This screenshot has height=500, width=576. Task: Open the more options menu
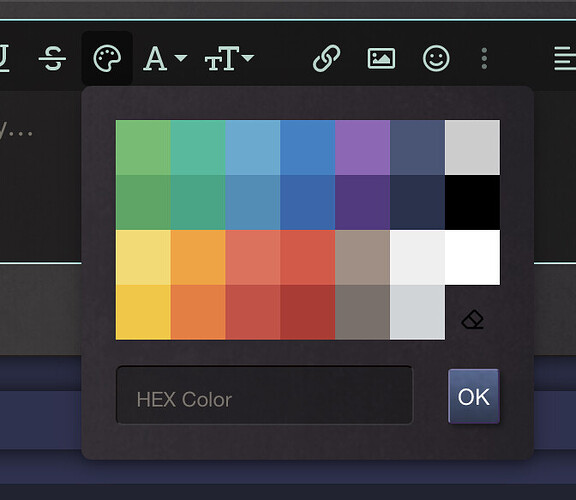point(484,58)
